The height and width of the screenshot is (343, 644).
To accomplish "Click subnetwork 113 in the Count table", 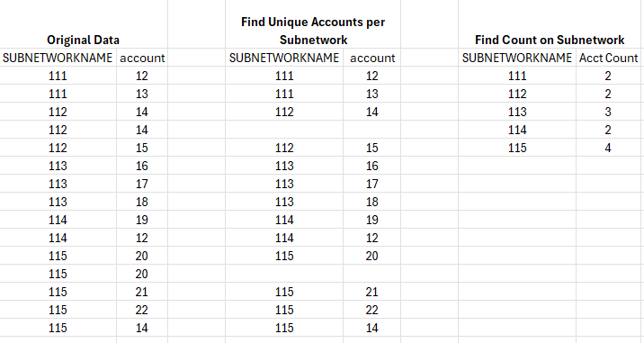I will [x=517, y=113].
